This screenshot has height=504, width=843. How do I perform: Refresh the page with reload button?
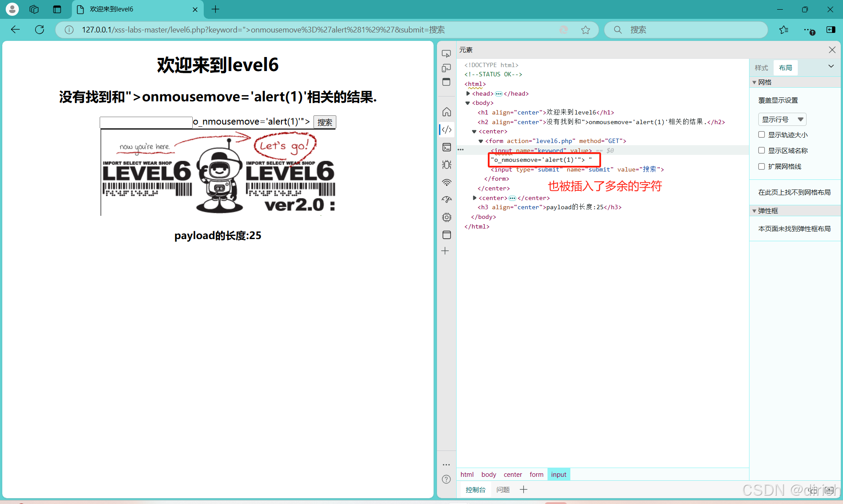click(x=40, y=30)
